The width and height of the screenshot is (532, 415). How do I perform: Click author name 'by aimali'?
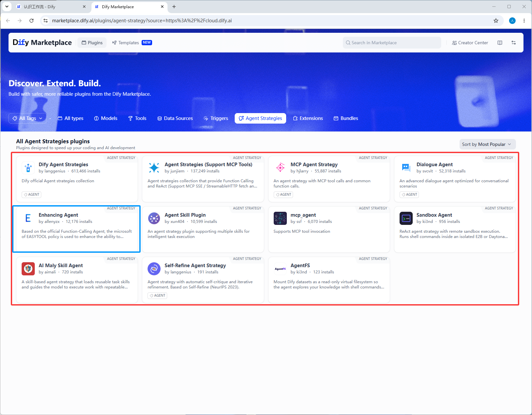(47, 272)
